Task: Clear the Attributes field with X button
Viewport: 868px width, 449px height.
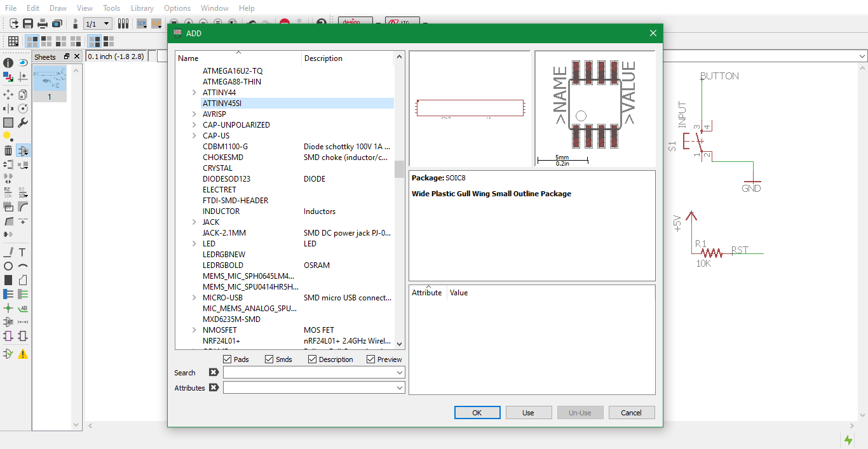Action: point(214,387)
